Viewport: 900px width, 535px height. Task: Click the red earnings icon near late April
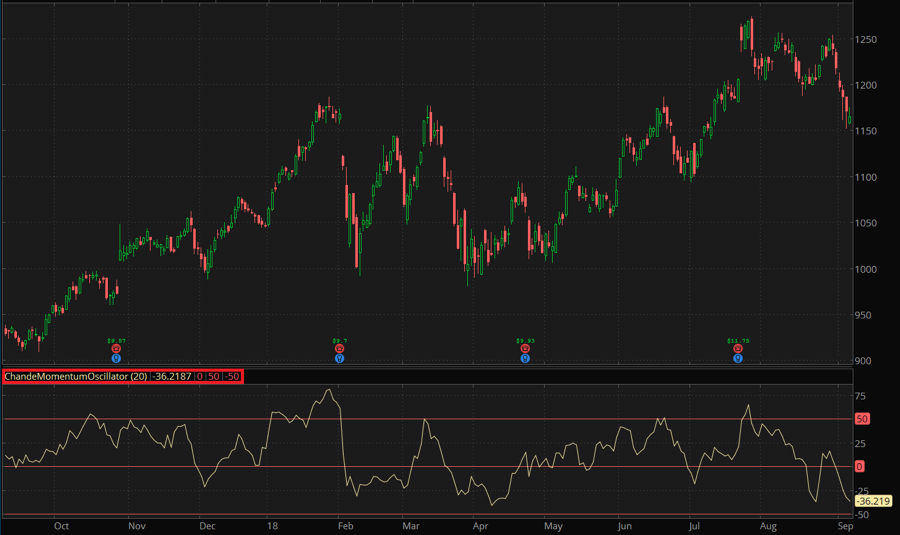click(525, 349)
